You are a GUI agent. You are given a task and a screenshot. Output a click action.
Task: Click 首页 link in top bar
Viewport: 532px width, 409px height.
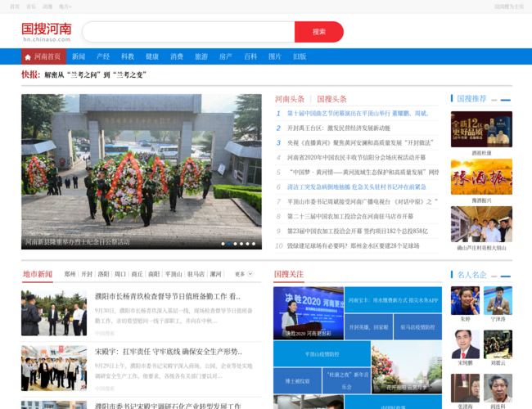[x=15, y=7]
